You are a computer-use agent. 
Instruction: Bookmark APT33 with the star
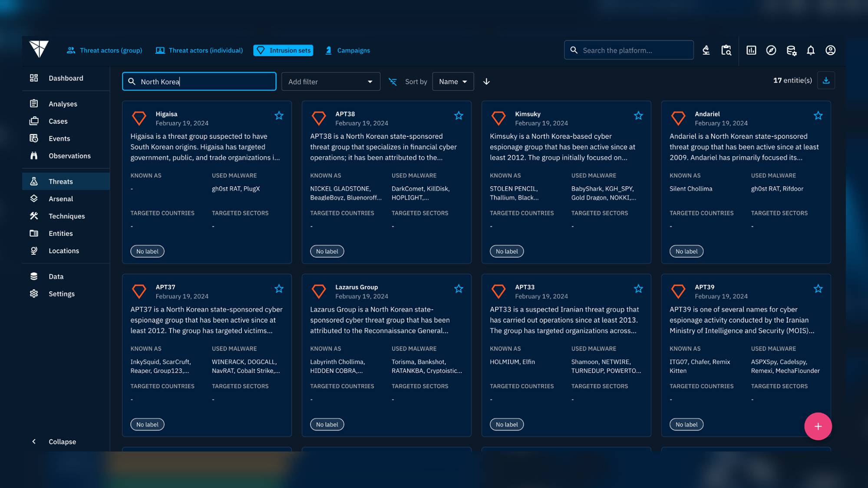tap(638, 288)
